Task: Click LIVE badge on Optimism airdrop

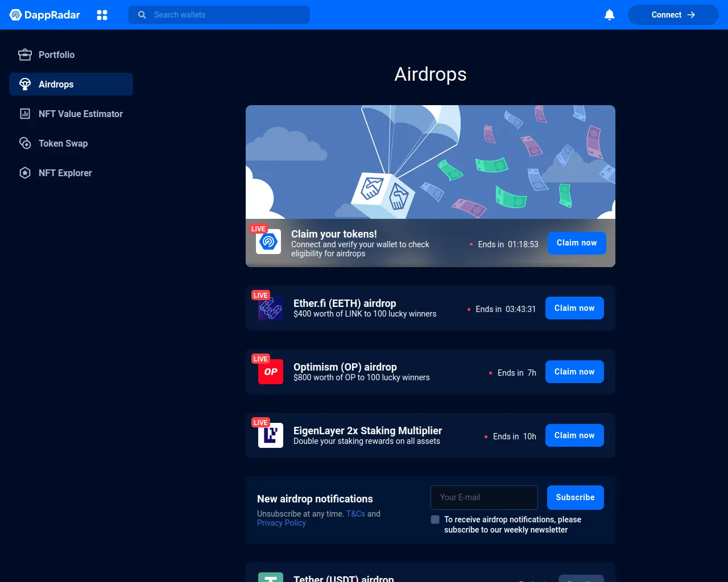Action: coord(260,359)
